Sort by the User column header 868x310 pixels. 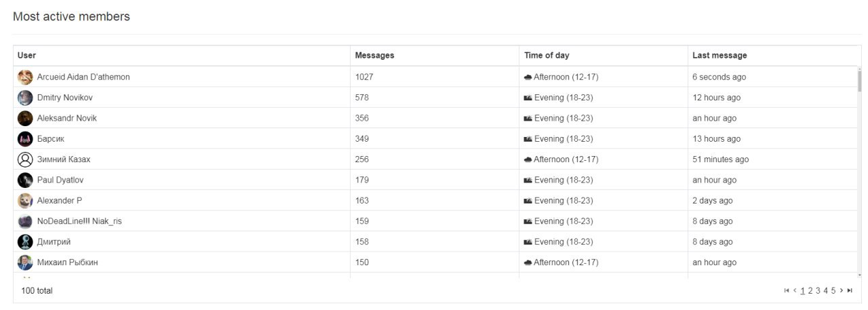pyautogui.click(x=27, y=56)
